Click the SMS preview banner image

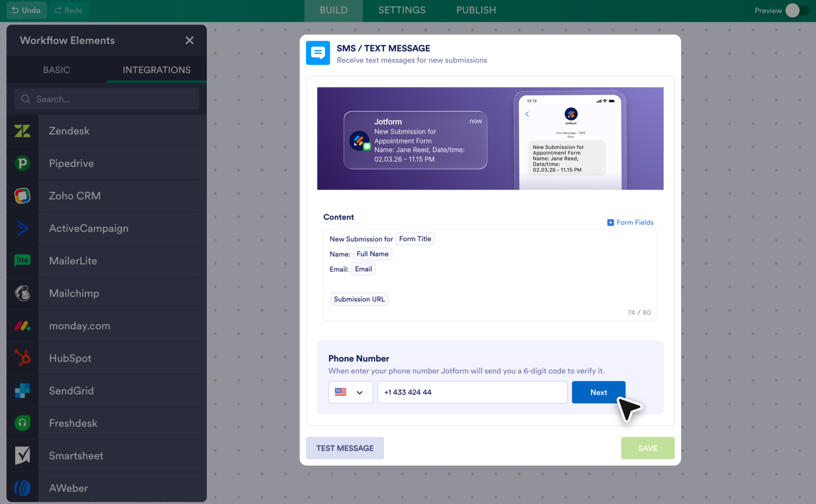pos(490,138)
